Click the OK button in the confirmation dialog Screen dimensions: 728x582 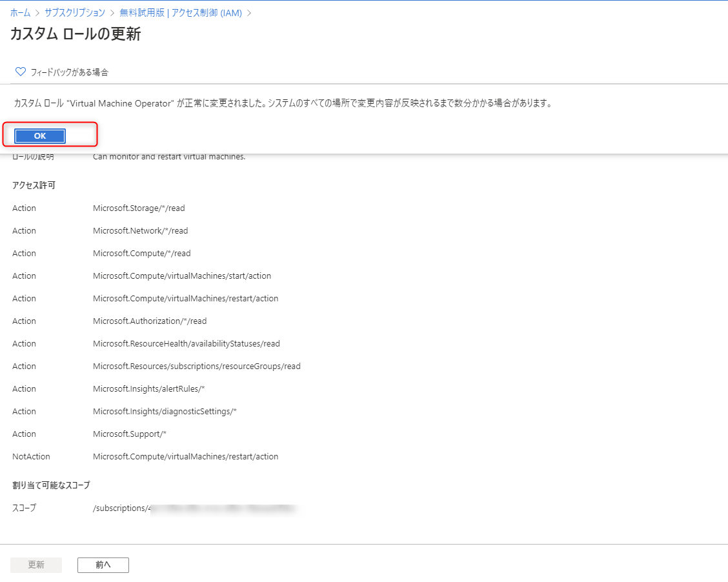tap(40, 136)
